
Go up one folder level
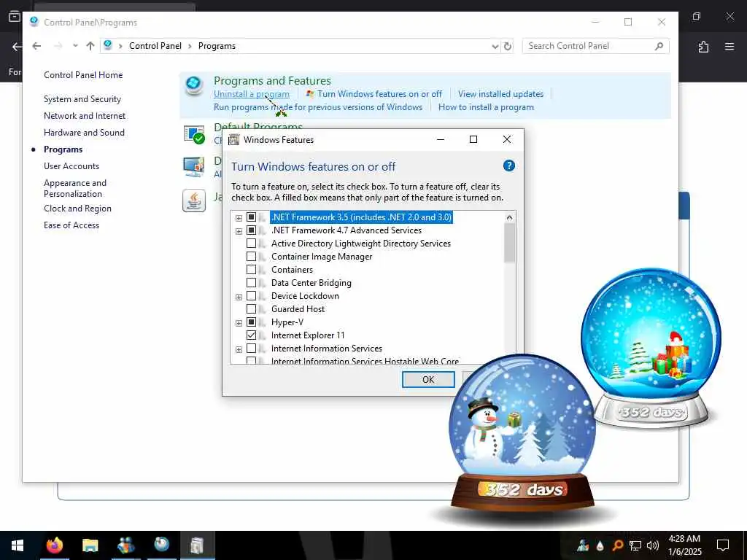pyautogui.click(x=90, y=46)
